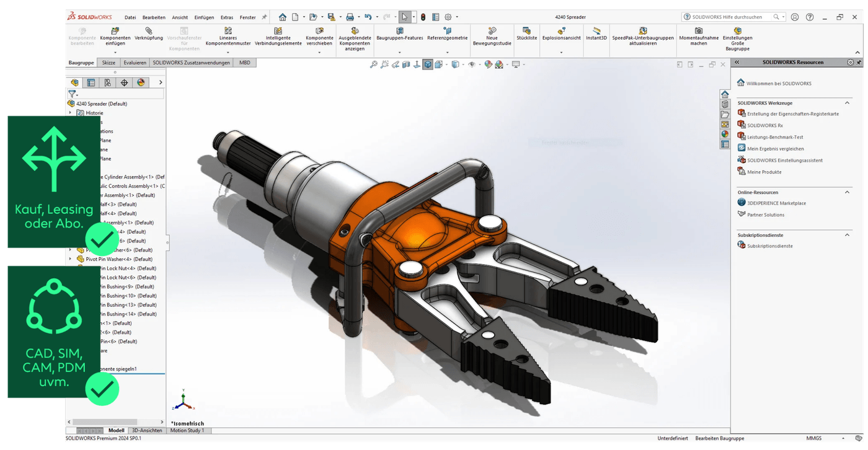Open the Extras menu
This screenshot has width=868, height=450.
coord(227,17)
